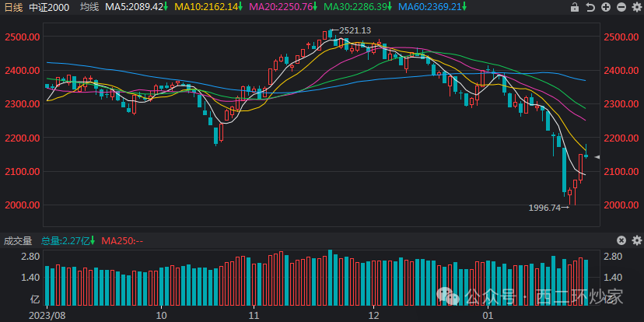Zoom in with the plus icon
644x322 pixels.
click(x=605, y=7)
